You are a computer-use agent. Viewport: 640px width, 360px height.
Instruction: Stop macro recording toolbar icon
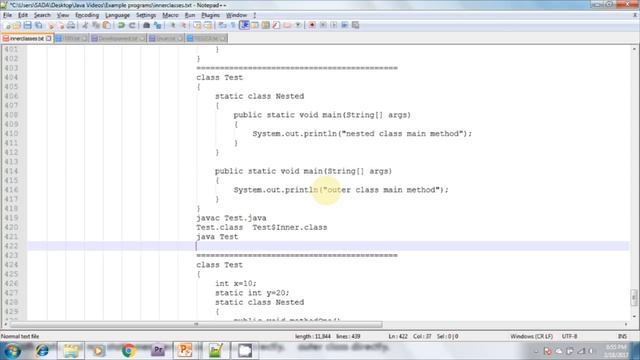click(x=323, y=25)
